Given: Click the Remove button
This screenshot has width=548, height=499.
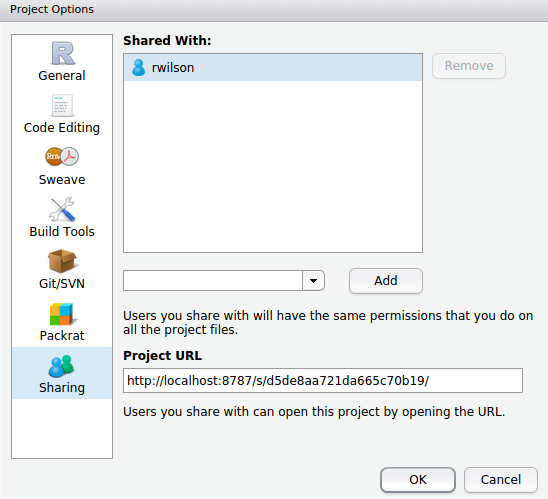Looking at the screenshot, I should (469, 66).
